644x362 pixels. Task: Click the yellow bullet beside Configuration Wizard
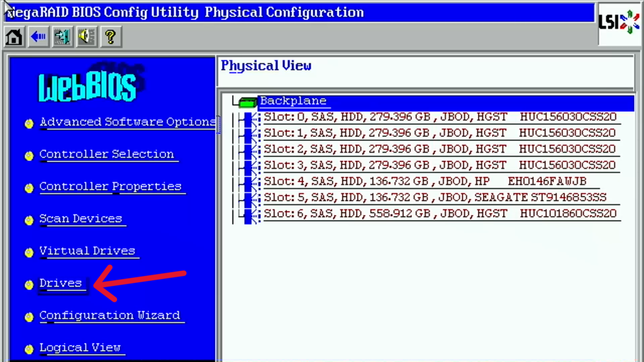[x=29, y=317]
